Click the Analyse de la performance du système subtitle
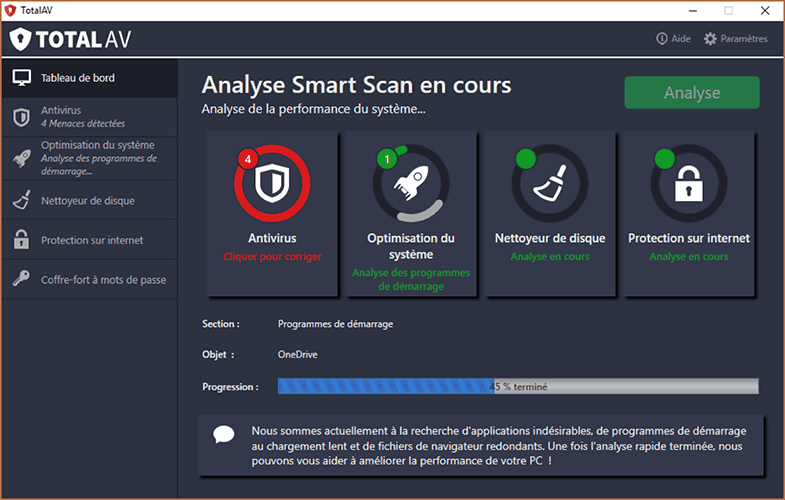The image size is (785, 500). pos(313,109)
